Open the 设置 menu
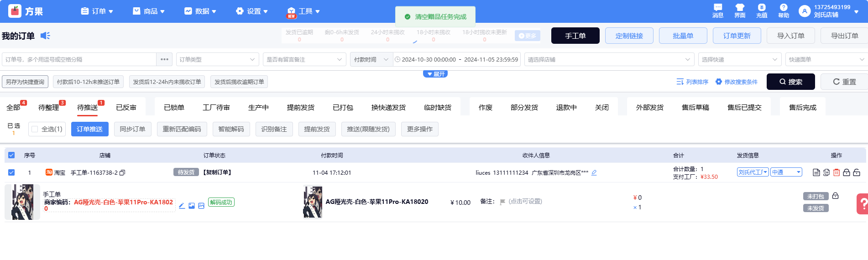The image size is (868, 260). click(252, 11)
